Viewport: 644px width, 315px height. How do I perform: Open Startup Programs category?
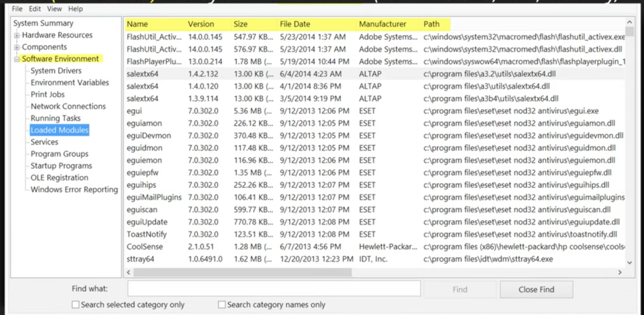[61, 166]
